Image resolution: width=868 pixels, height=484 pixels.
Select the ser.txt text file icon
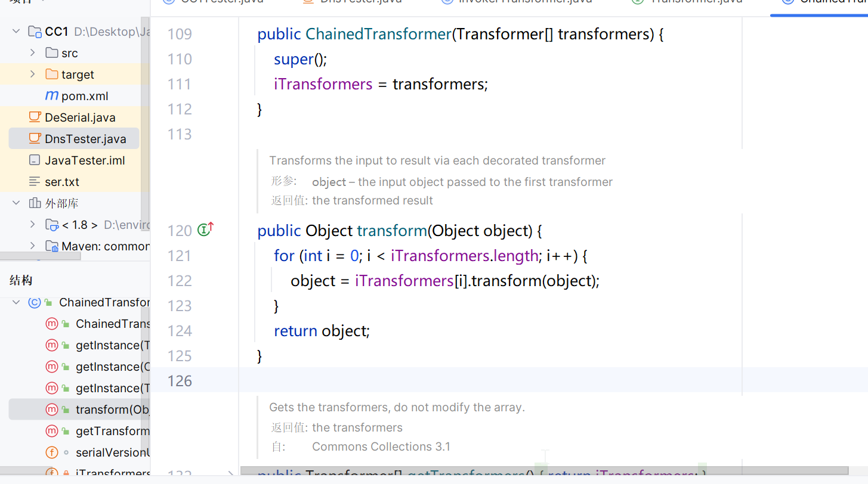[35, 182]
